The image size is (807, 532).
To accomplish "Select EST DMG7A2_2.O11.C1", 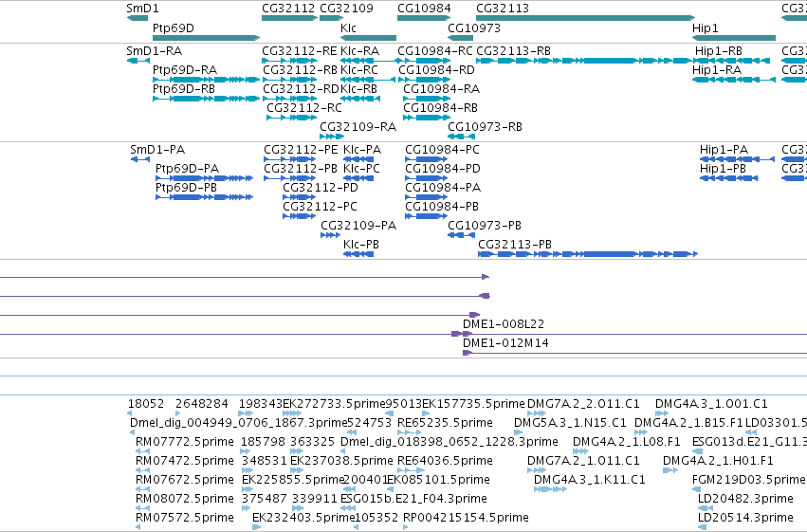I will point(583,404).
